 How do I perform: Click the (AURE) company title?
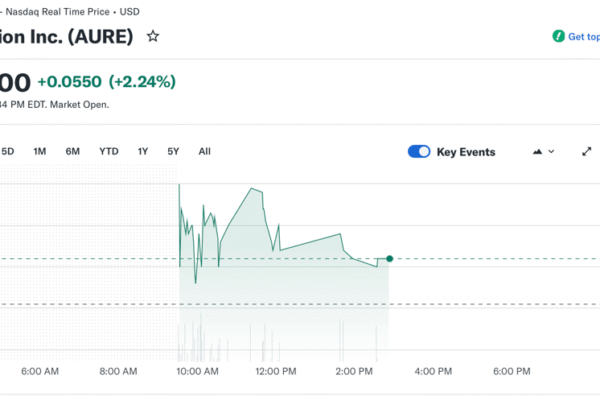(x=70, y=36)
